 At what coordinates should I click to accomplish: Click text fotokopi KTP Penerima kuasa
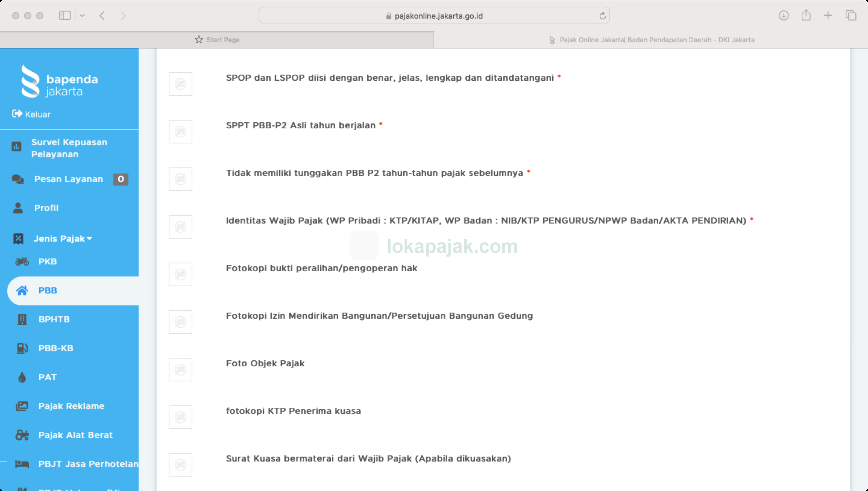point(293,411)
